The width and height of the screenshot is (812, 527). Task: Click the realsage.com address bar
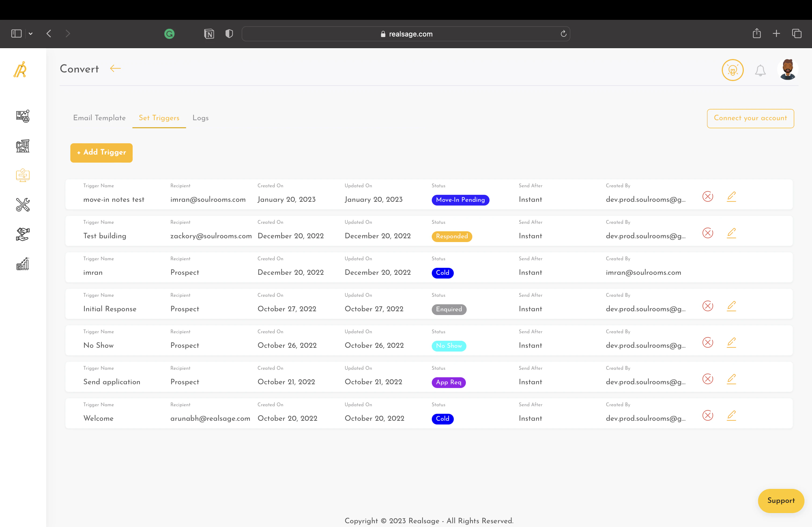pos(406,34)
